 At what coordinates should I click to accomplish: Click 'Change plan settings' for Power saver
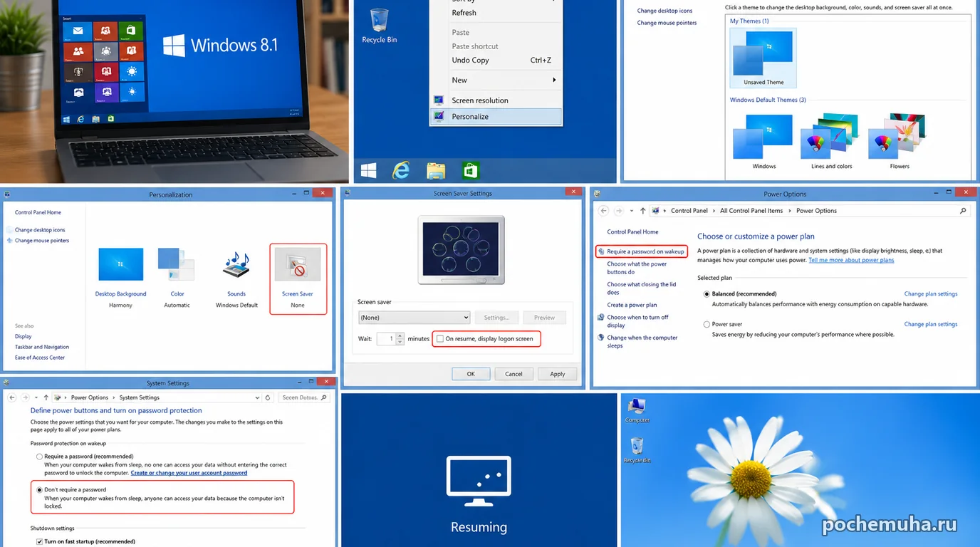(x=931, y=324)
